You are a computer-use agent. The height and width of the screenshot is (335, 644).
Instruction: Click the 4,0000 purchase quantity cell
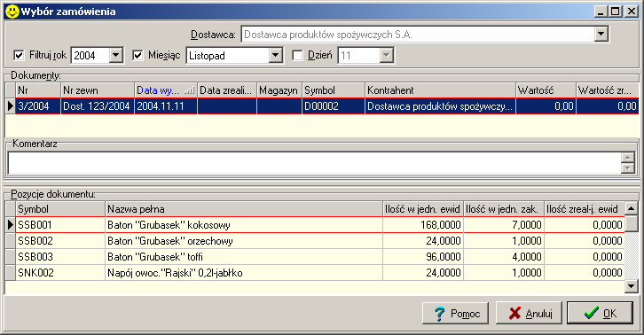click(504, 257)
